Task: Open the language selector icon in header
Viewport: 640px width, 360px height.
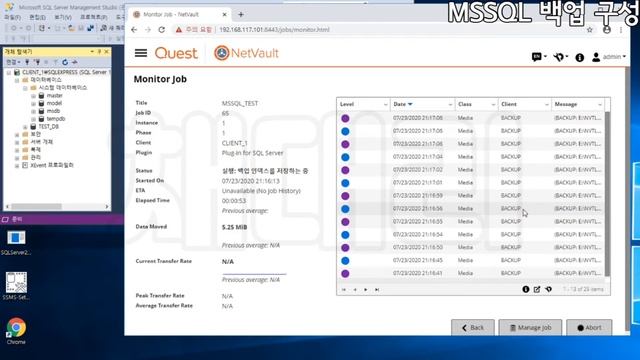Action: 539,57
